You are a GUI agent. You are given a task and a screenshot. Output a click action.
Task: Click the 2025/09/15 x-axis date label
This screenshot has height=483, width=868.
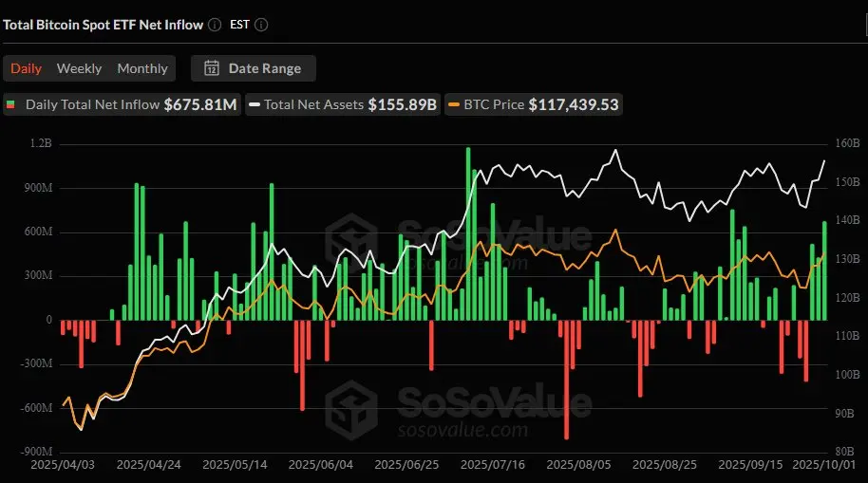750,465
